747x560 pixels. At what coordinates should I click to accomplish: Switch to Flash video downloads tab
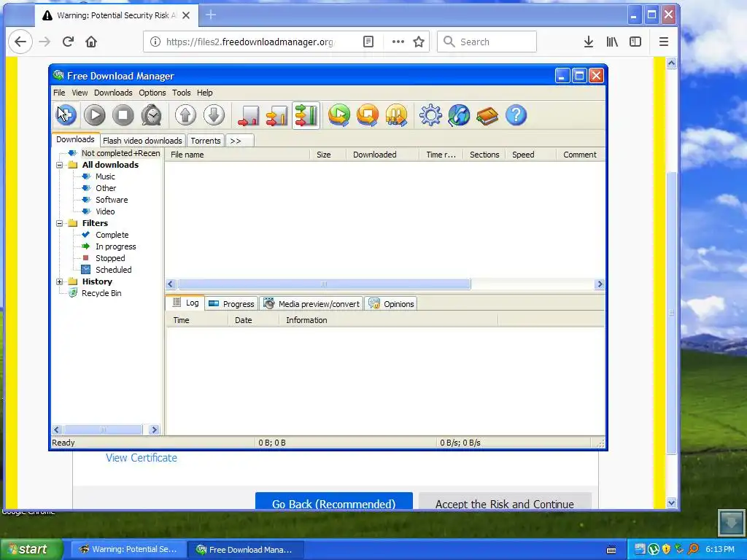(x=142, y=141)
